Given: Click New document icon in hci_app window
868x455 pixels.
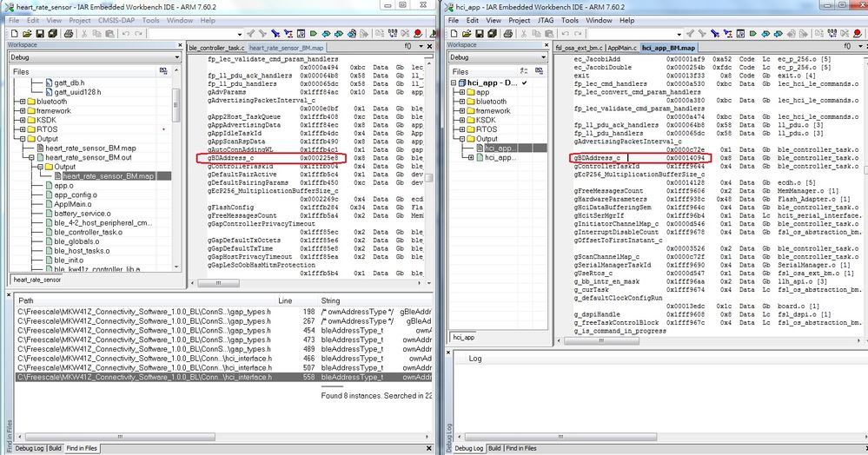Looking at the screenshot, I should [x=454, y=34].
